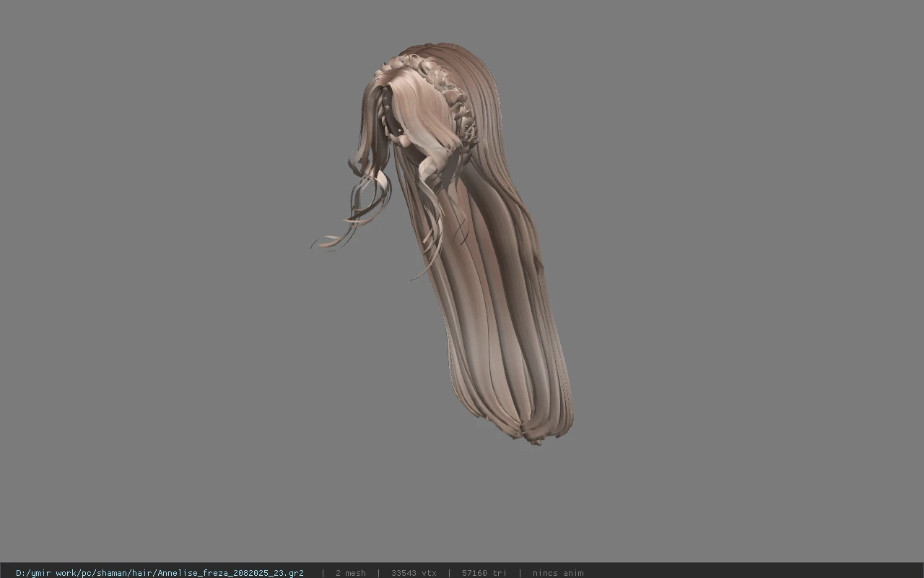Click the Annelise_freza .gr2 file path
This screenshot has height=578, width=924.
[160, 573]
